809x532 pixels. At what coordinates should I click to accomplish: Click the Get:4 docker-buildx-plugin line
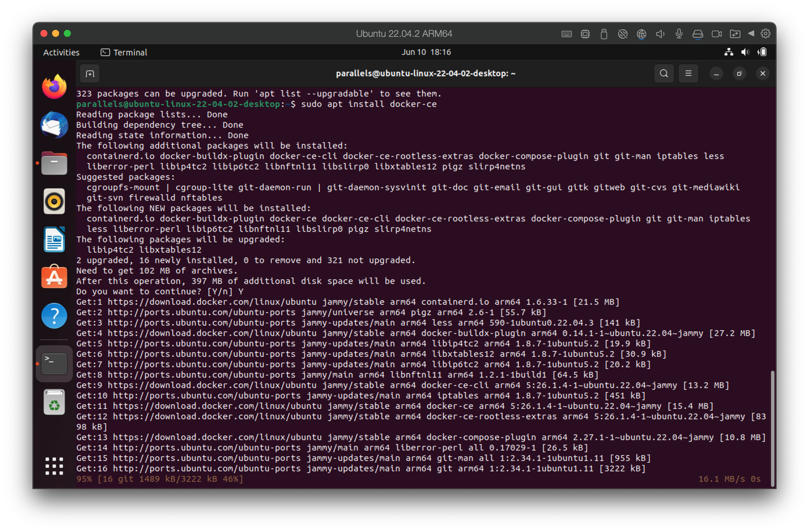[416, 333]
